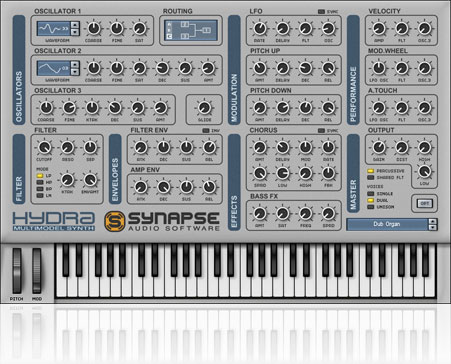Step Oscillator 1 waveform down arrow
The width and height of the screenshot is (451, 364).
point(75,32)
